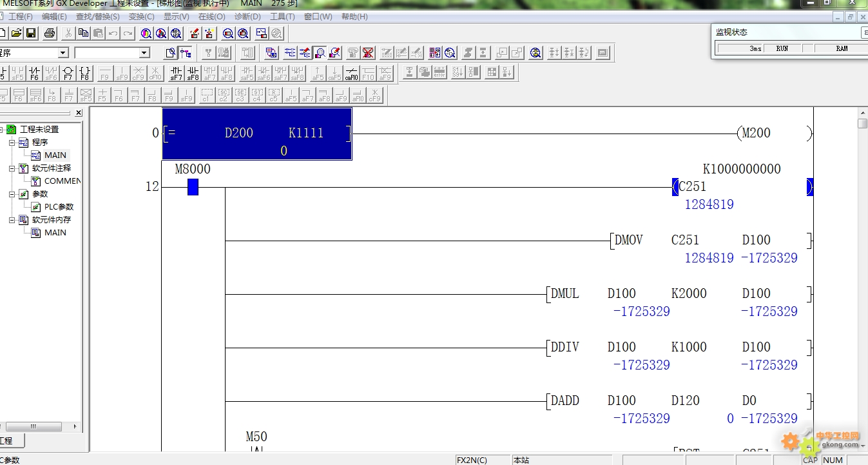
Task: Collapse the 软元件内存 tree node
Action: click(12, 219)
